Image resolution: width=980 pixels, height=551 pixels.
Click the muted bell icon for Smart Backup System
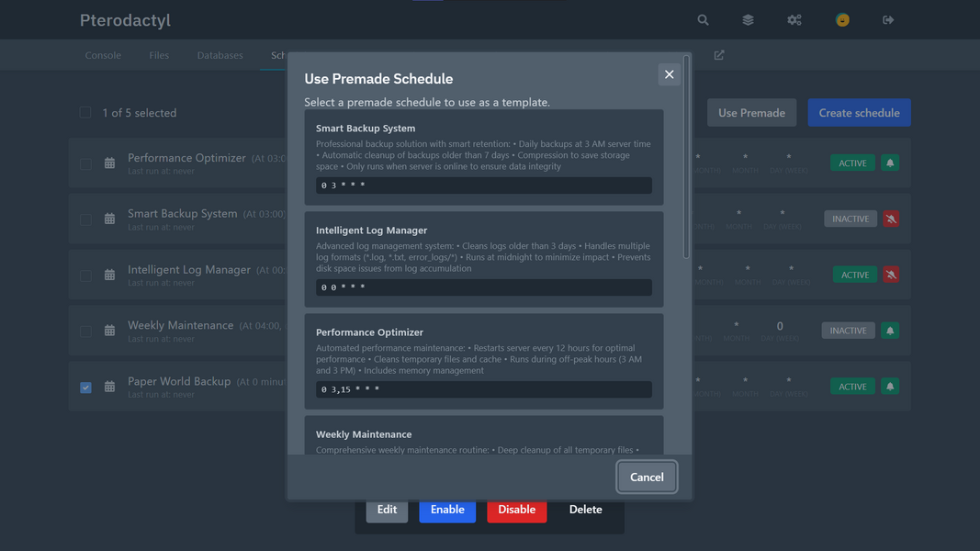(x=891, y=219)
